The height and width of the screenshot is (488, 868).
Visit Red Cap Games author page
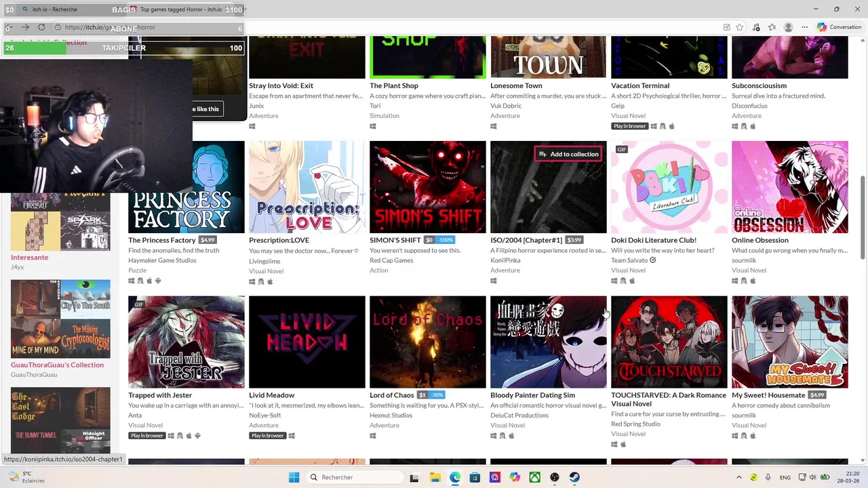click(391, 260)
